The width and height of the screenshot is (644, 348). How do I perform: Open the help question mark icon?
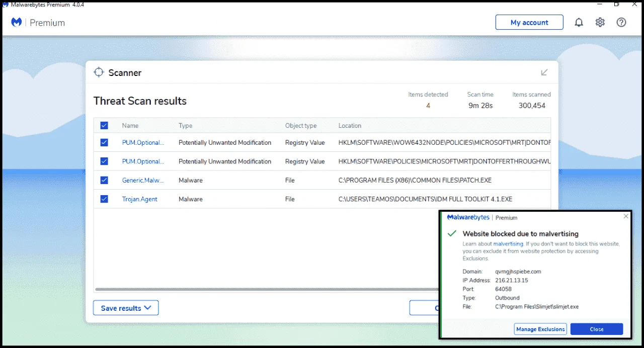pyautogui.click(x=621, y=22)
